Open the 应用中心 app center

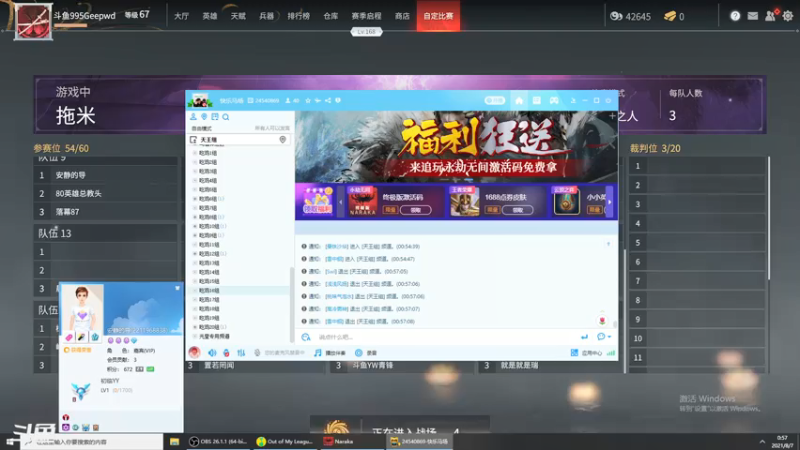(x=586, y=353)
